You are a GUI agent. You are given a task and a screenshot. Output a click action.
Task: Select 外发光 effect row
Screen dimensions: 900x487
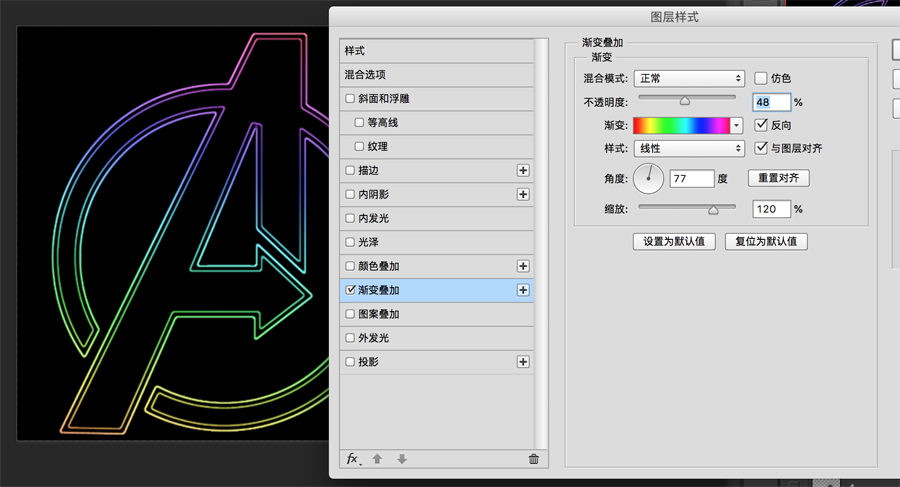(x=436, y=338)
